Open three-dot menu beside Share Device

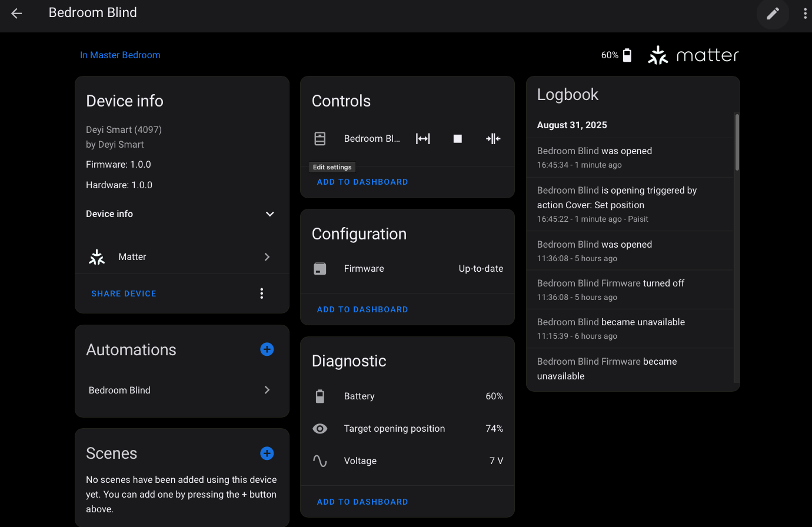(x=262, y=293)
